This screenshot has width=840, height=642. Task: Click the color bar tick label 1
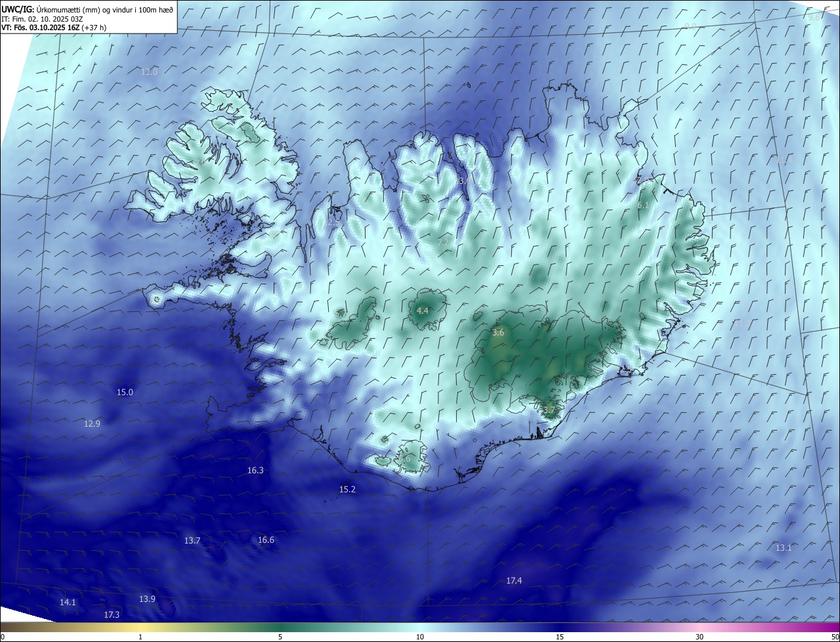[x=140, y=637]
